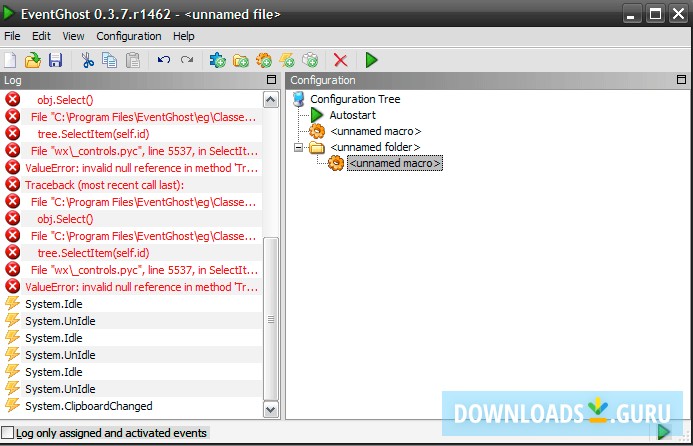Select the unnamed folder tree item

[375, 147]
